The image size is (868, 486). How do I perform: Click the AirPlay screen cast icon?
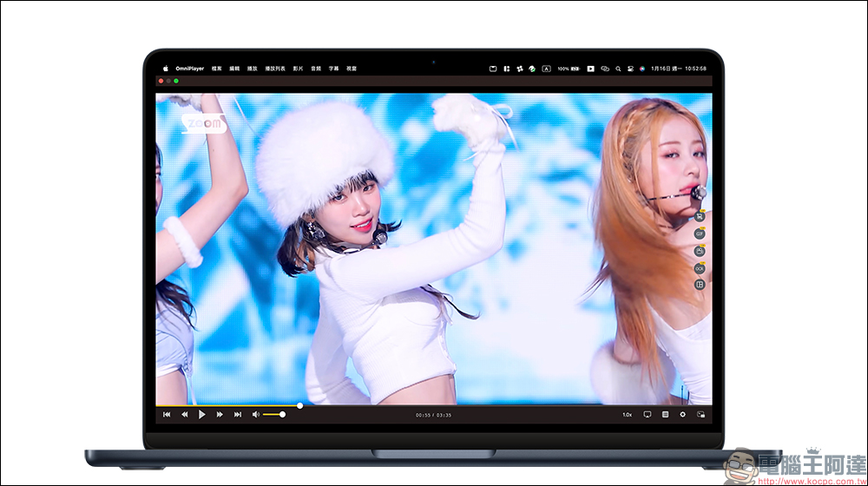click(647, 415)
